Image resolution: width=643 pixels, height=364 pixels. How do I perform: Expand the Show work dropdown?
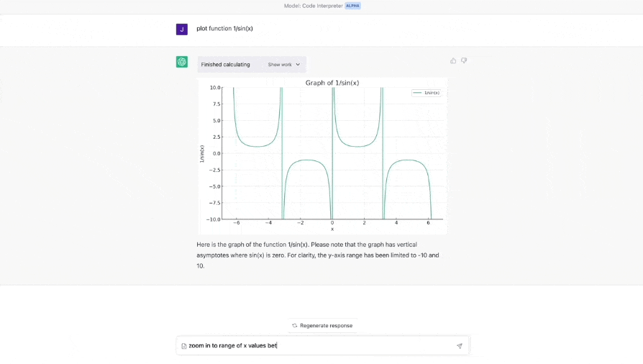[x=283, y=65]
